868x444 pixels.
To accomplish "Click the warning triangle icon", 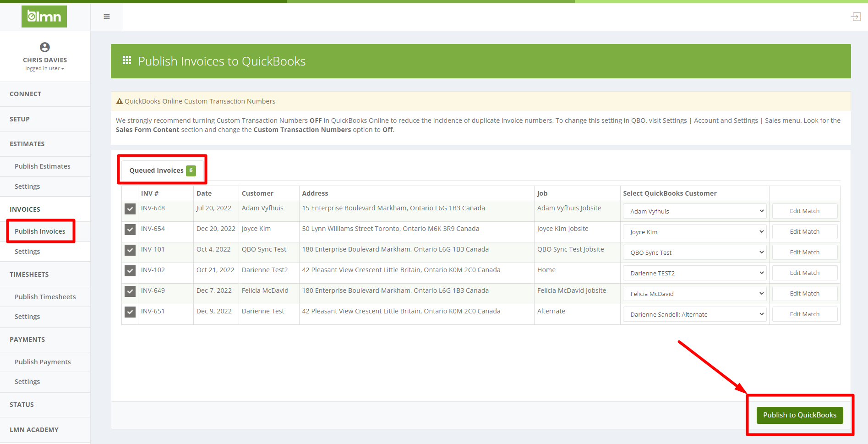I will 120,101.
